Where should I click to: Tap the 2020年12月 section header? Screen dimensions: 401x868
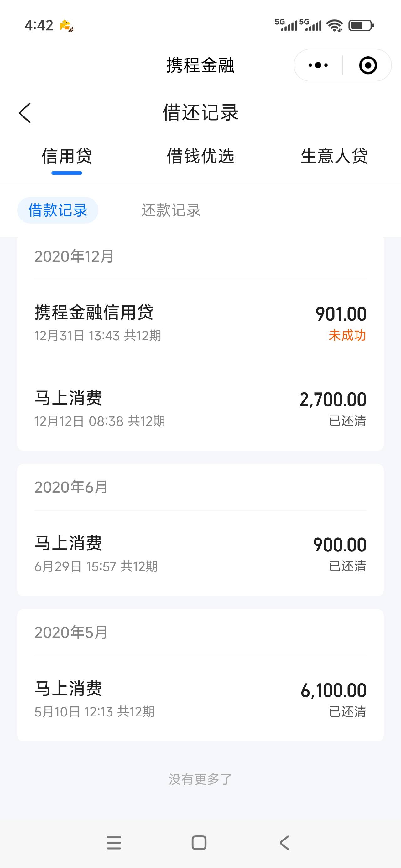point(74,256)
